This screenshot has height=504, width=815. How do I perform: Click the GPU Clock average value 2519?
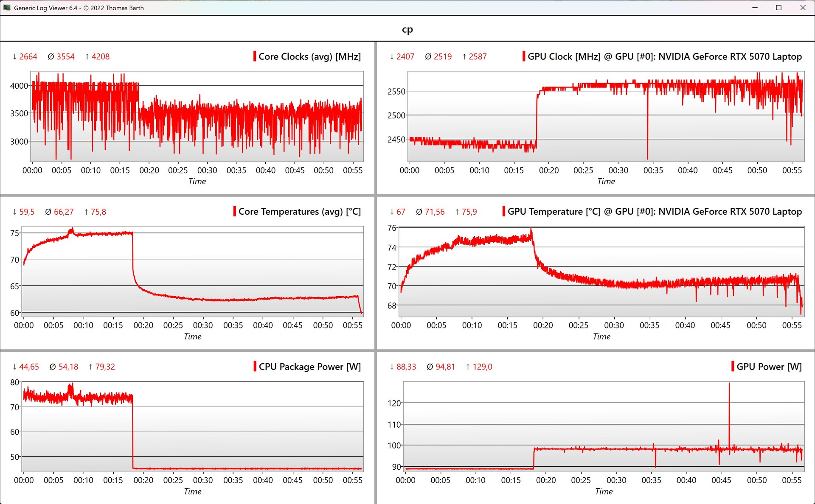442,56
